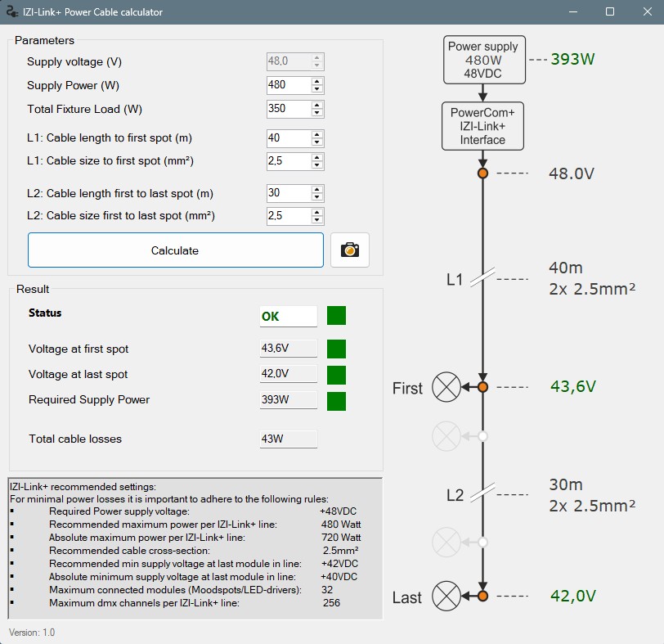664x644 pixels.
Task: Click the PowerCom+ IZI-Link+ Interface box
Action: tap(482, 127)
